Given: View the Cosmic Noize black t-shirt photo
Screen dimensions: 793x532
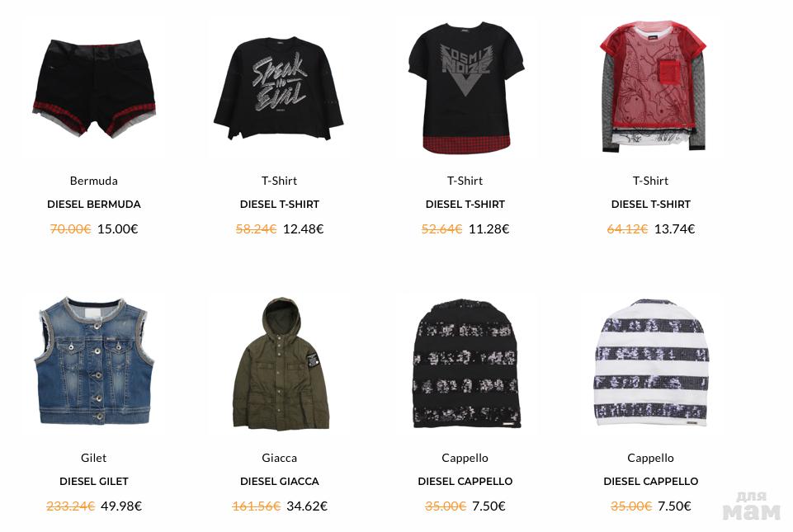Looking at the screenshot, I should pyautogui.click(x=465, y=87).
